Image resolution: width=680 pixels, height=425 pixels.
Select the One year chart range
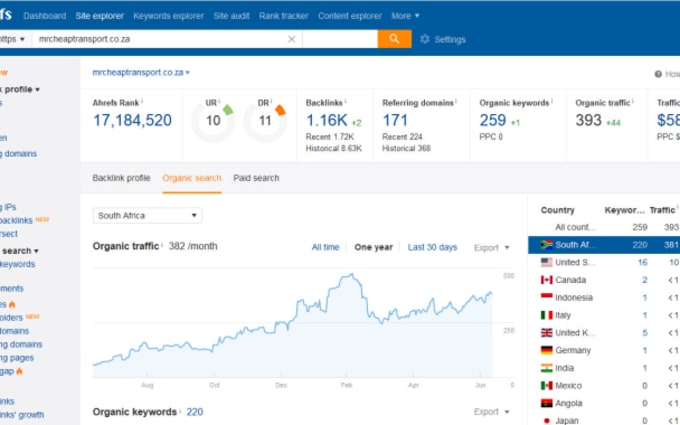click(x=373, y=247)
